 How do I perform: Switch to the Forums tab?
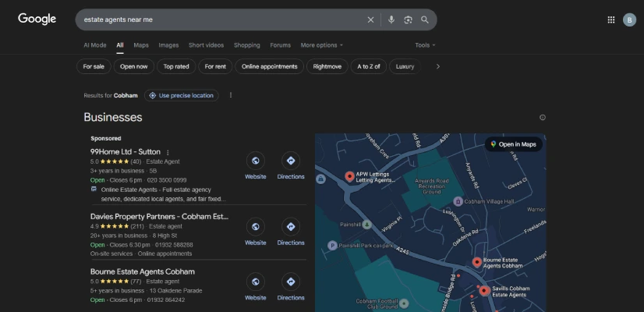click(280, 45)
